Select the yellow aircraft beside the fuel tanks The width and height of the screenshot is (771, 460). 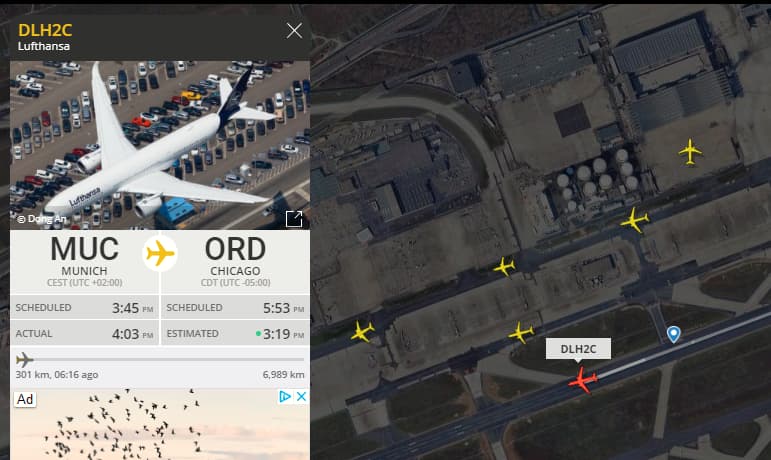[635, 220]
